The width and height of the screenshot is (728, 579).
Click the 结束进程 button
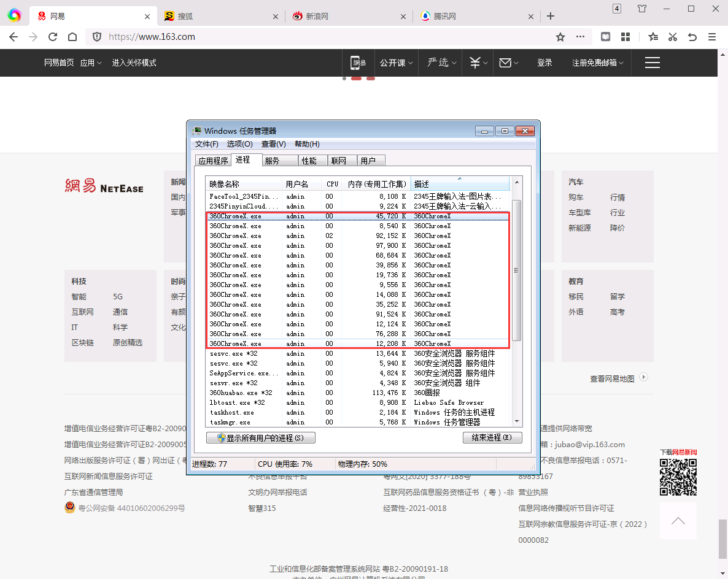[492, 437]
